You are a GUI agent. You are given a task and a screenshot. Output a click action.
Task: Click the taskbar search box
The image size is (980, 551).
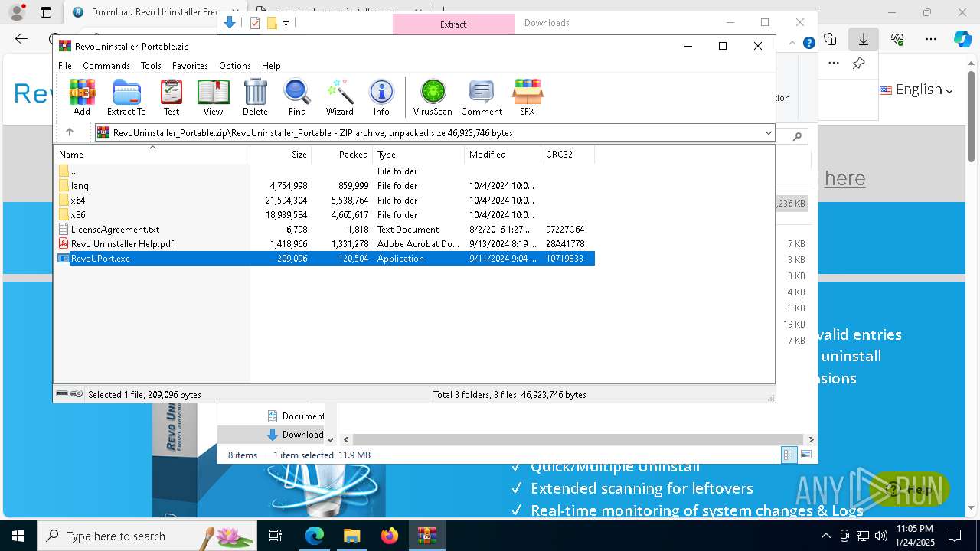pos(147,536)
